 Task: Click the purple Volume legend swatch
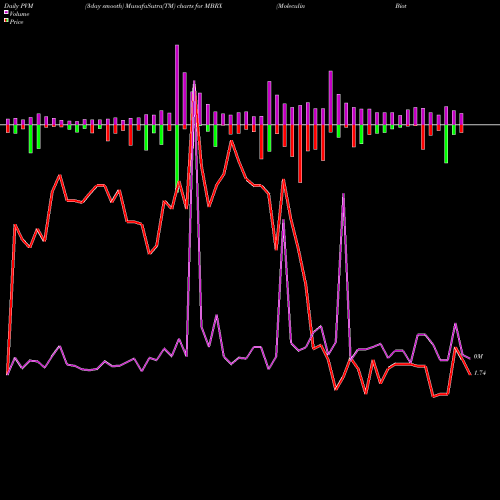coord(6,13)
